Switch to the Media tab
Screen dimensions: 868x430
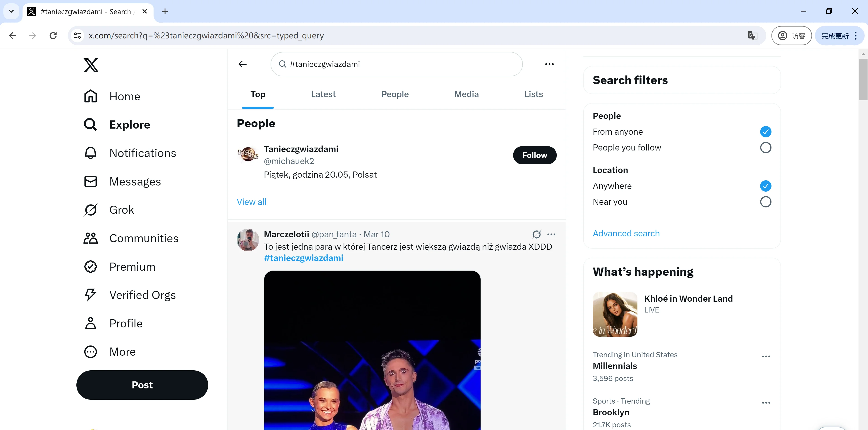[467, 94]
